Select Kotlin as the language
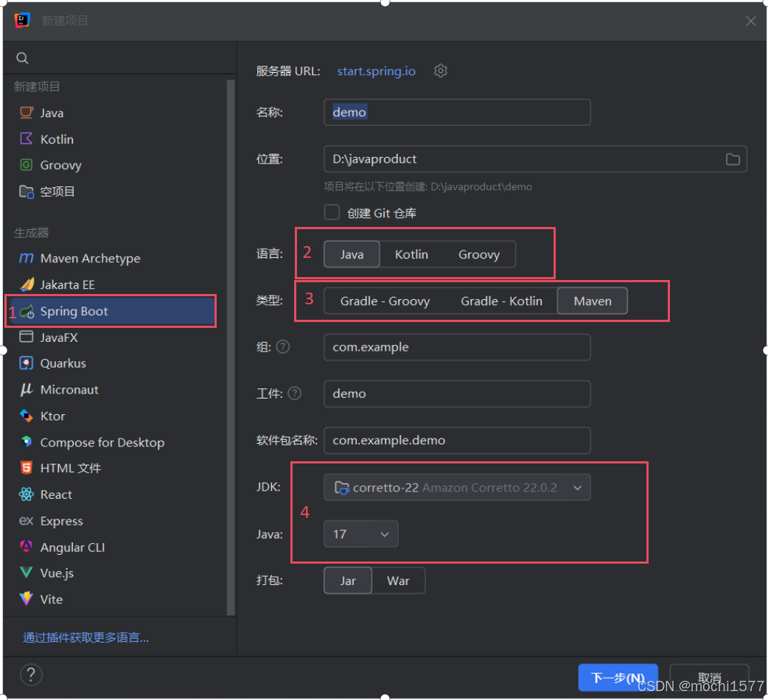 (x=411, y=254)
